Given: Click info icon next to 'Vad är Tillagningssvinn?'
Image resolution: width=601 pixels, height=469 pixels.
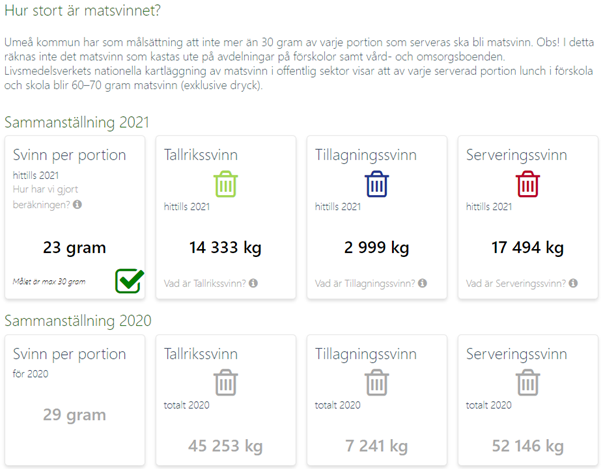Looking at the screenshot, I should [422, 283].
